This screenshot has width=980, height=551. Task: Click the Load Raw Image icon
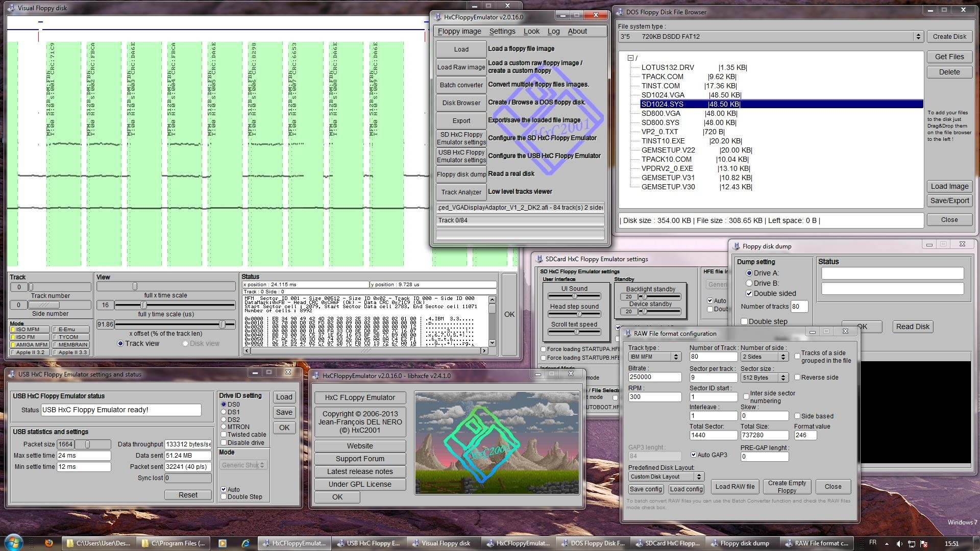tap(461, 67)
